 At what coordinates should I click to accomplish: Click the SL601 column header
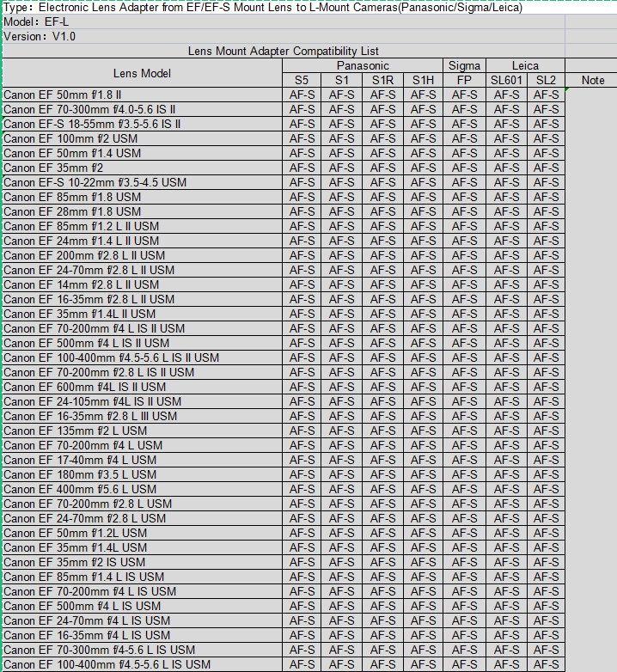pyautogui.click(x=506, y=80)
